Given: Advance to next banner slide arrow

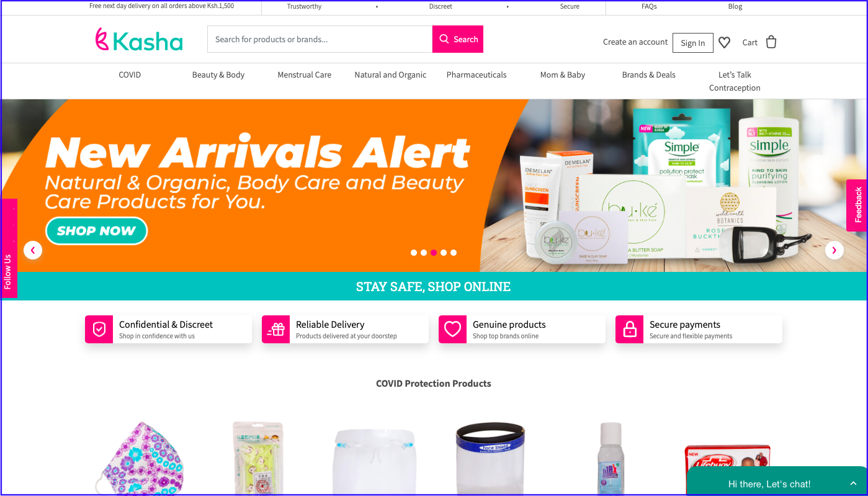Looking at the screenshot, I should click(x=834, y=250).
